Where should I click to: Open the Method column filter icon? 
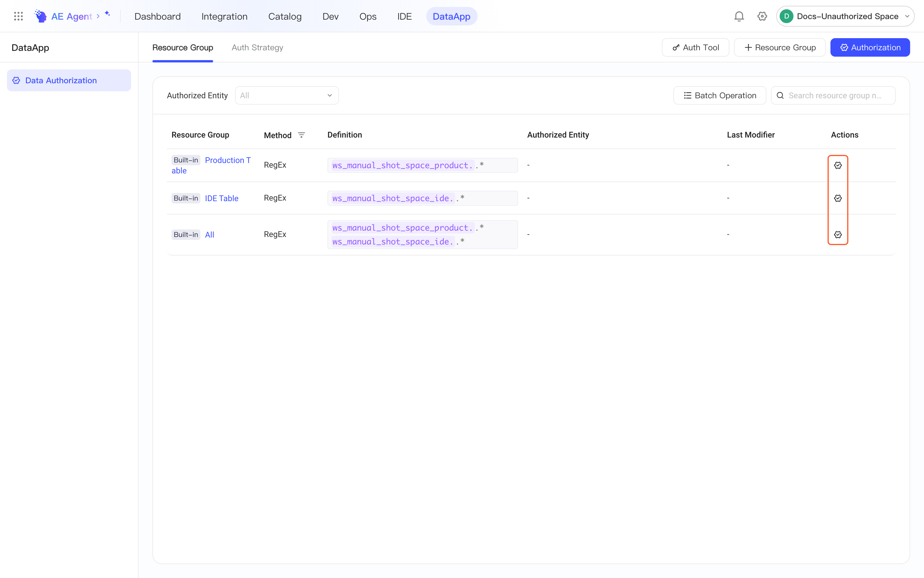click(301, 135)
